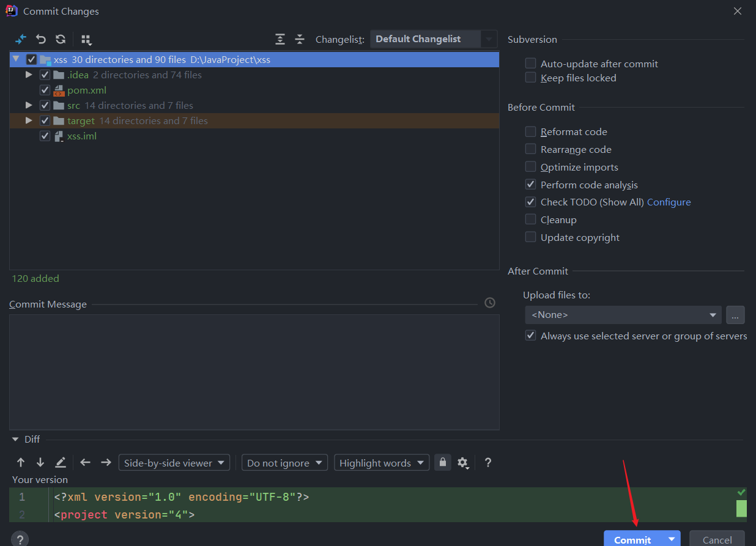This screenshot has height=546, width=756.
Task: Go to next difference down arrow
Action: pos(40,463)
